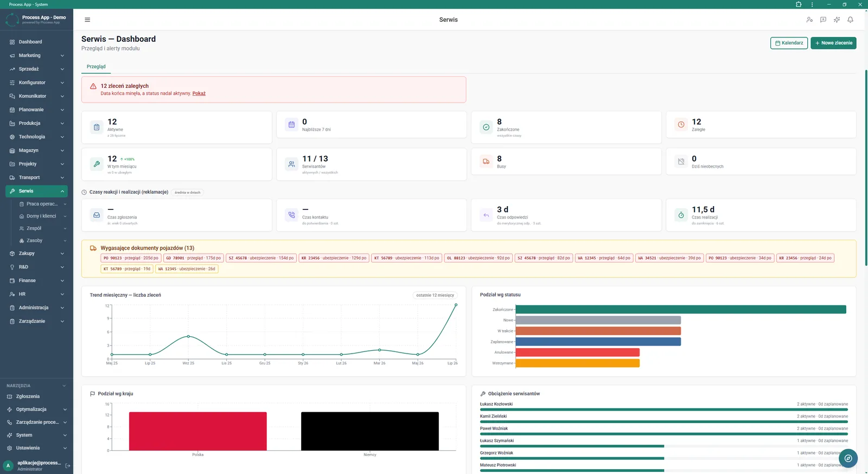This screenshot has height=474, width=868.
Task: Click stopwatch icon in Czas realizacji card
Action: point(681,215)
